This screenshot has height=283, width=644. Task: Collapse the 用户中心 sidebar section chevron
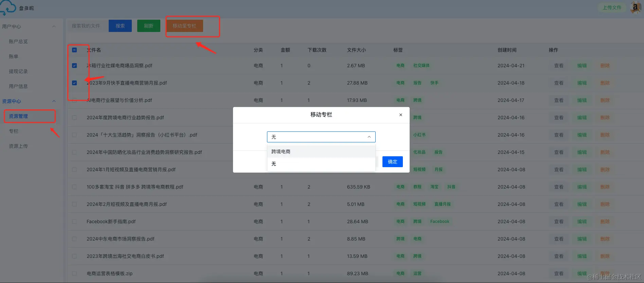pyautogui.click(x=54, y=26)
